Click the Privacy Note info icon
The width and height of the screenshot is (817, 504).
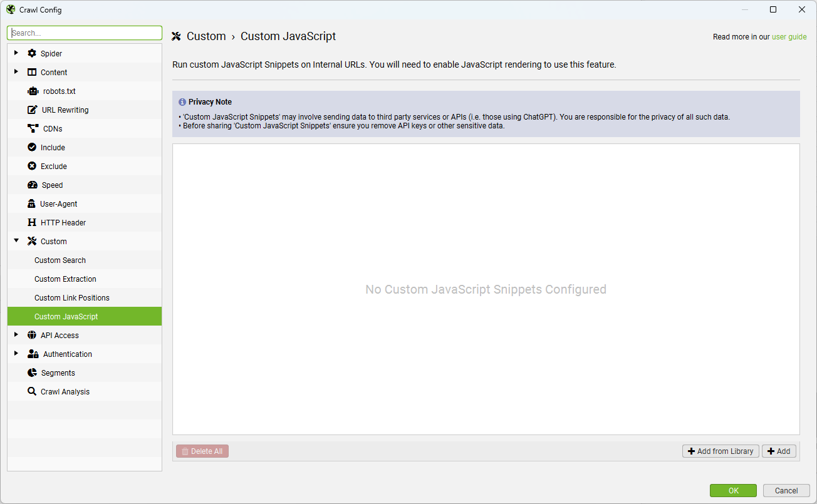[x=182, y=101]
